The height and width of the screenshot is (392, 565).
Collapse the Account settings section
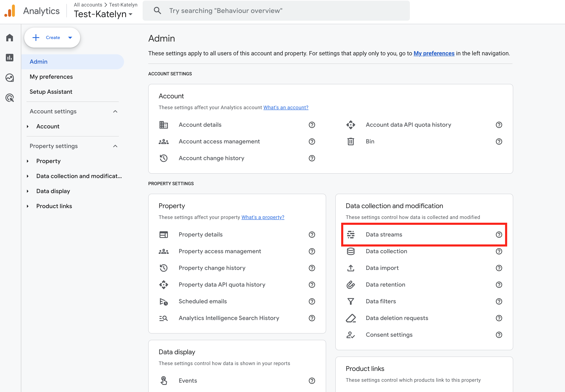pyautogui.click(x=115, y=111)
